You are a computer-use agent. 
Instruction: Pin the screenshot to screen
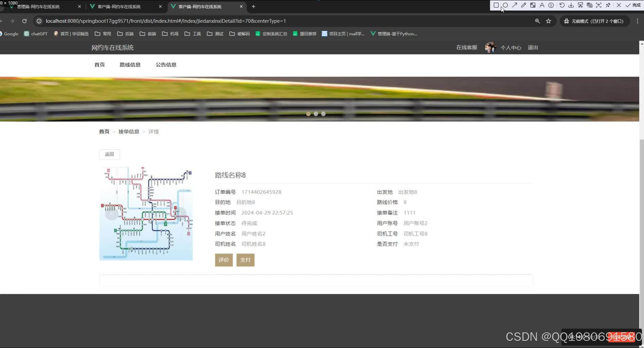(x=608, y=5)
